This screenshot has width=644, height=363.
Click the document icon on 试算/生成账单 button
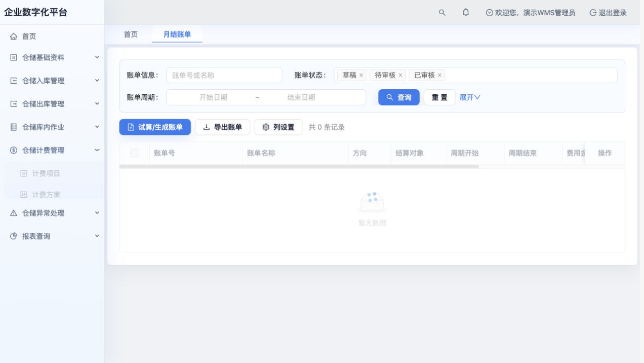(x=131, y=127)
